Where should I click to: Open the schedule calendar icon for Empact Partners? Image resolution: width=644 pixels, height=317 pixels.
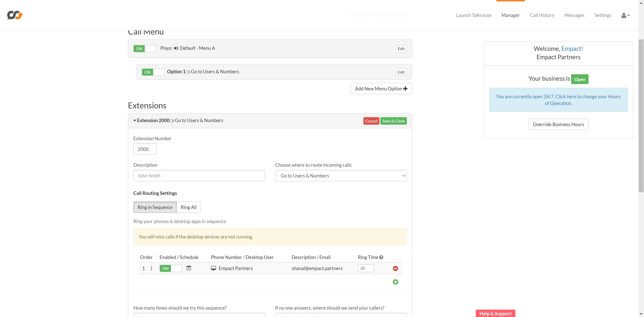coord(189,268)
